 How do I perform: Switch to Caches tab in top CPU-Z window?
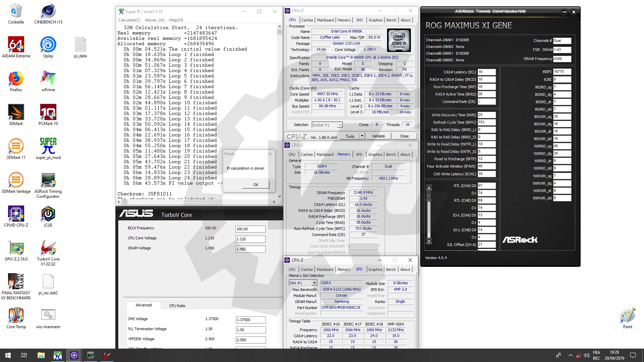click(307, 20)
